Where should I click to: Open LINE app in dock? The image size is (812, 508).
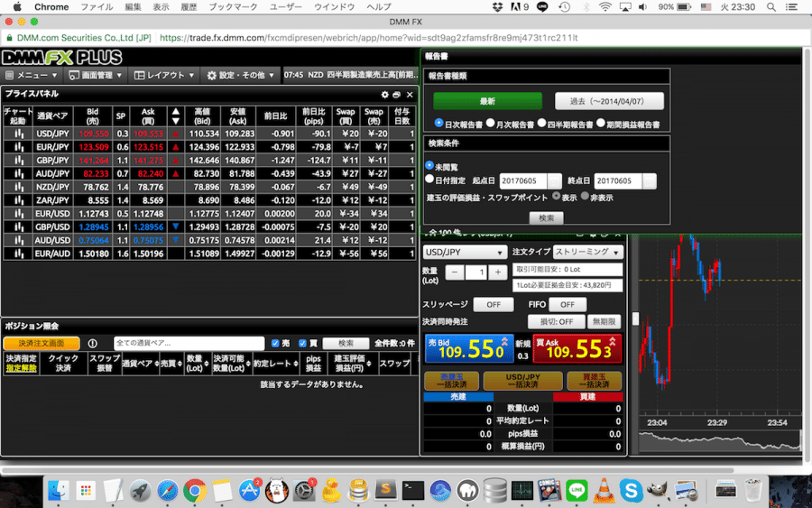pos(577,490)
